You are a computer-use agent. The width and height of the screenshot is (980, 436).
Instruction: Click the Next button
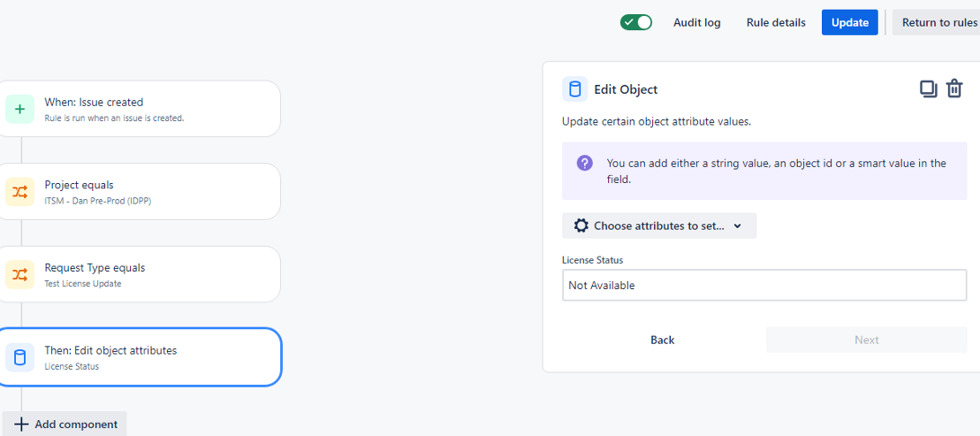point(867,340)
